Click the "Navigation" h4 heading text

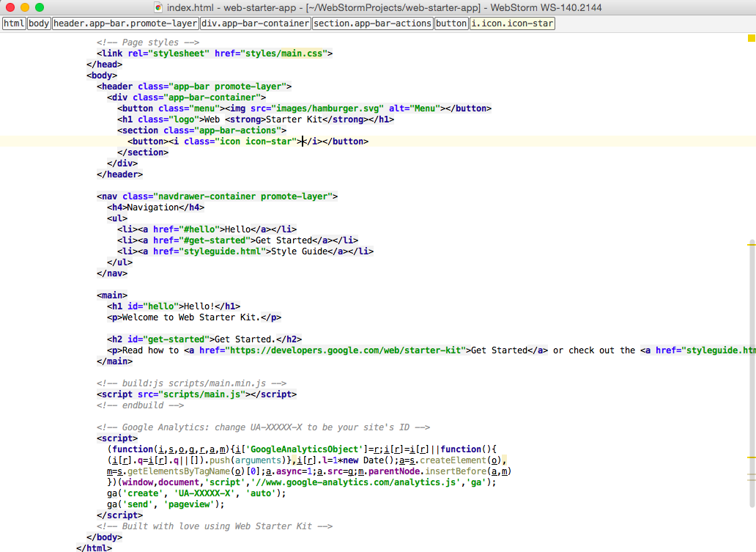(153, 207)
